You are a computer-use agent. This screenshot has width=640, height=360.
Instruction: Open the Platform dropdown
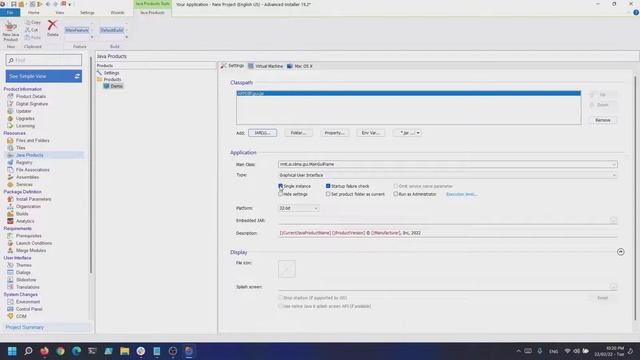[x=316, y=209]
